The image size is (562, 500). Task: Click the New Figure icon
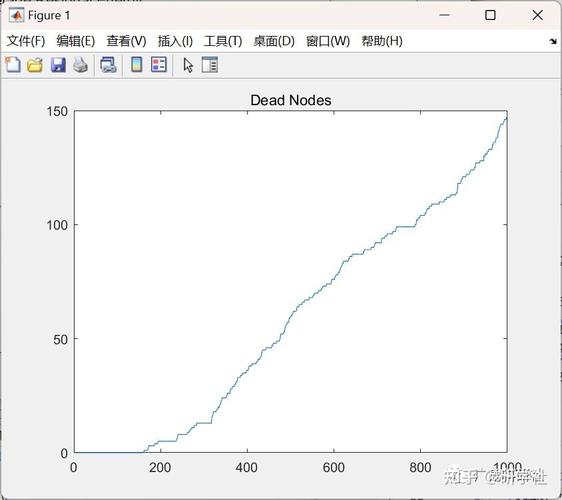(13, 65)
